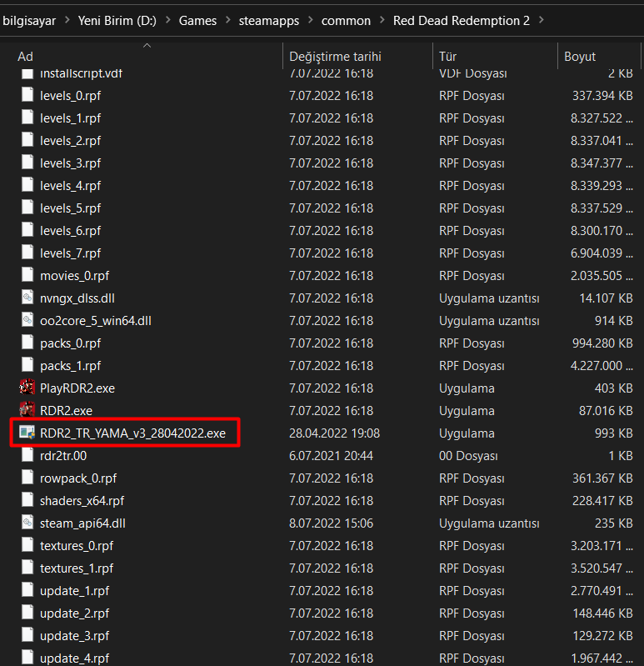Viewport: 644px width, 666px height.
Task: Click the steam_api64.dll file name
Action: [82, 523]
